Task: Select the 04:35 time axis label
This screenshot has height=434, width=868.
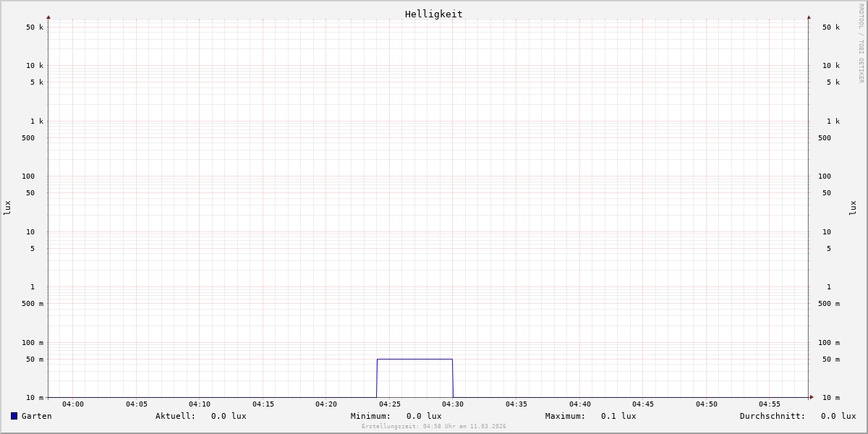Action: [x=516, y=404]
